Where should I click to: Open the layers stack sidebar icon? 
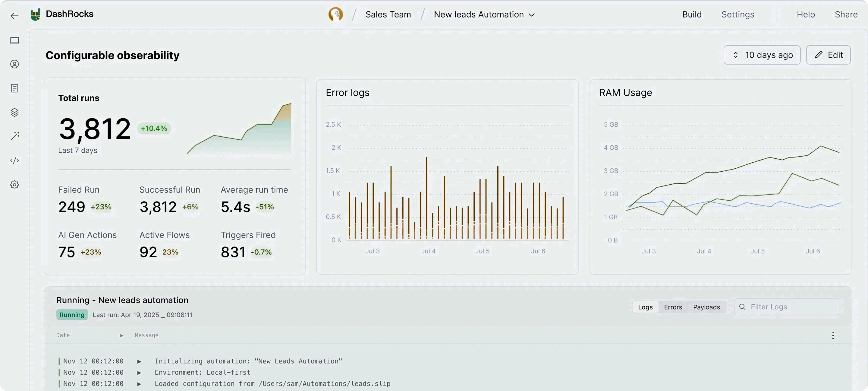[x=14, y=112]
